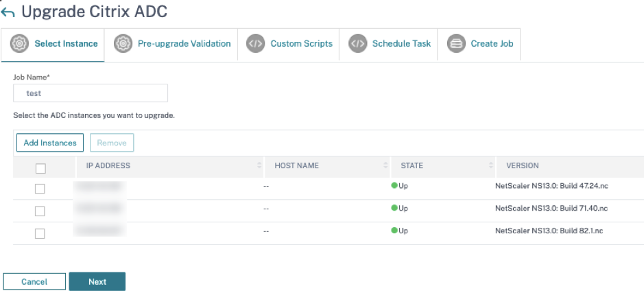644x304 pixels.
Task: Click the green Up status dot for Build 47.24.nc
Action: (394, 185)
